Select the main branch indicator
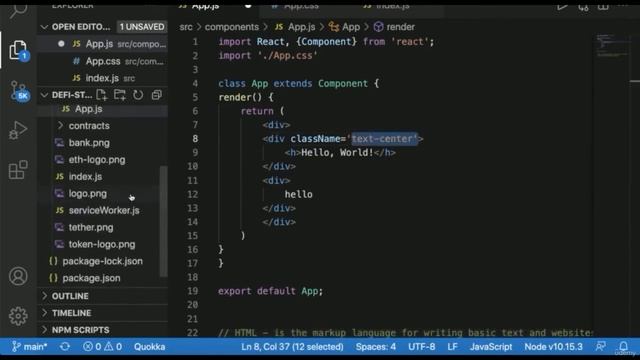The width and height of the screenshot is (640, 360). click(x=29, y=347)
